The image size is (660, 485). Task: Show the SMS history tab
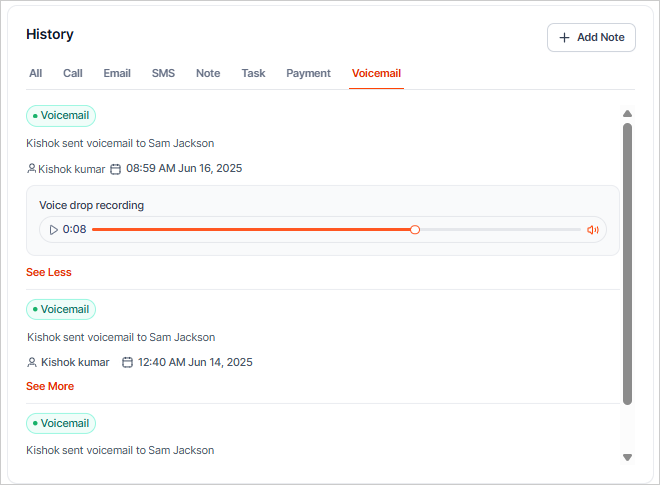(163, 73)
